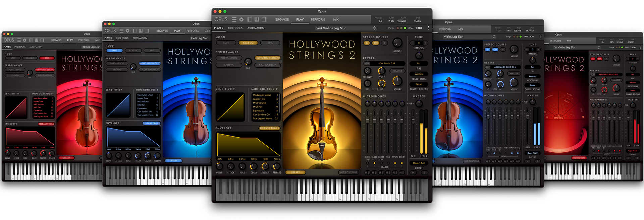The width and height of the screenshot is (644, 220).
Task: Open the Automation sub-tab in center window
Action: [x=256, y=28]
